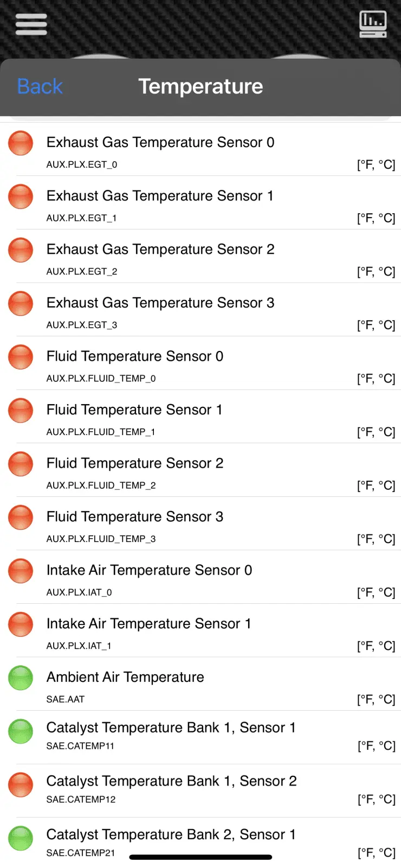
Task: Choose Intake Air Temperature Sensor 0
Action: click(149, 570)
